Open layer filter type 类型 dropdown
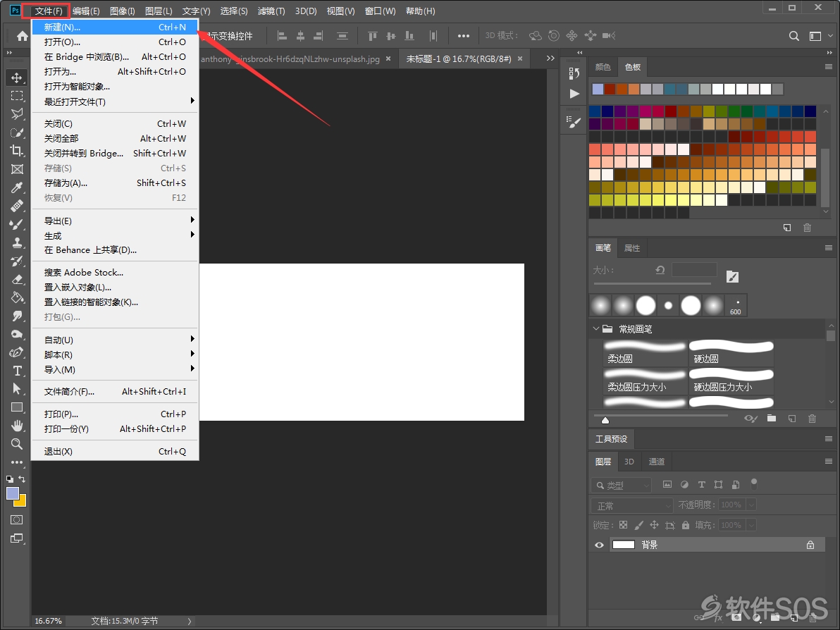Viewport: 840px width, 630px height. pos(622,486)
